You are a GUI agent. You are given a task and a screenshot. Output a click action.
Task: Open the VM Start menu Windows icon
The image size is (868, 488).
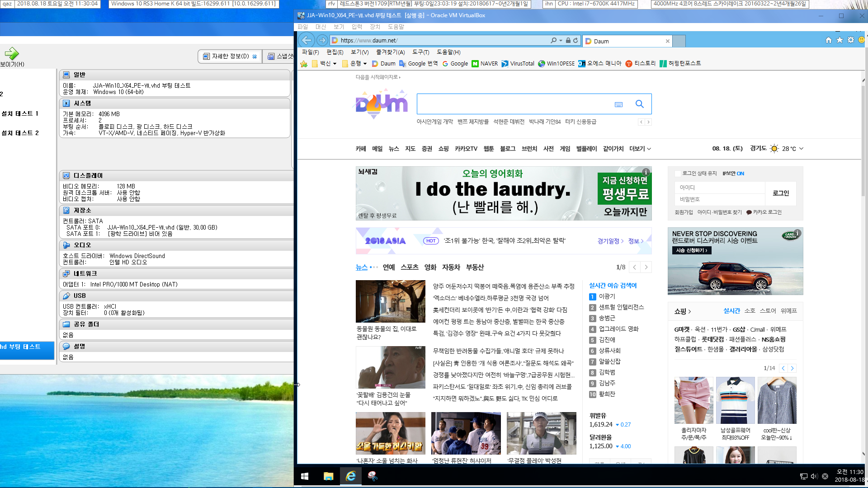click(305, 476)
